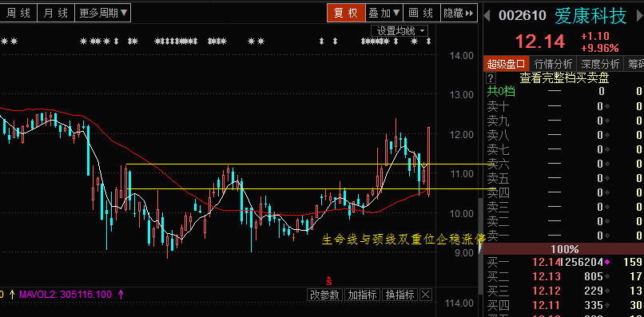Click the 改参数 button
644x317 pixels.
(325, 295)
